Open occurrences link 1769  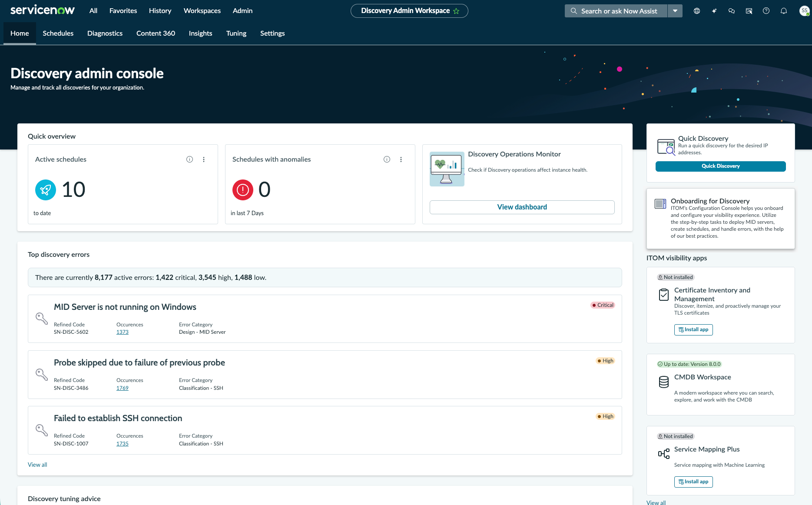coord(123,388)
